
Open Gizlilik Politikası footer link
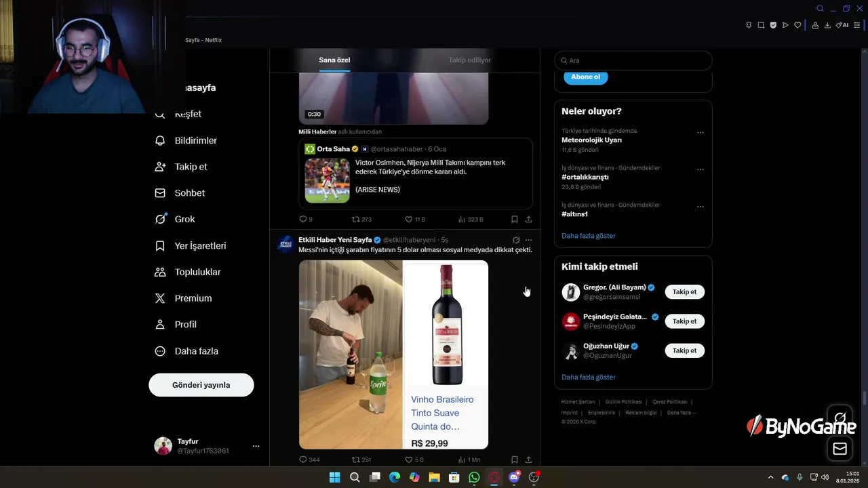[x=623, y=402]
